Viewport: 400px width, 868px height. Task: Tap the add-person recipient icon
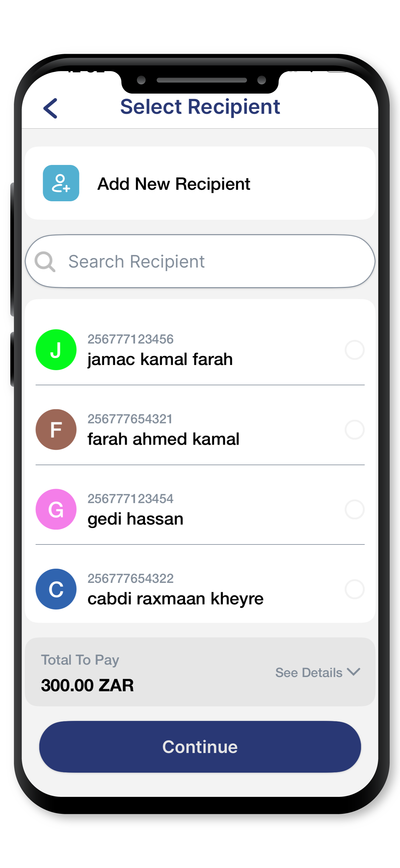coord(61,183)
